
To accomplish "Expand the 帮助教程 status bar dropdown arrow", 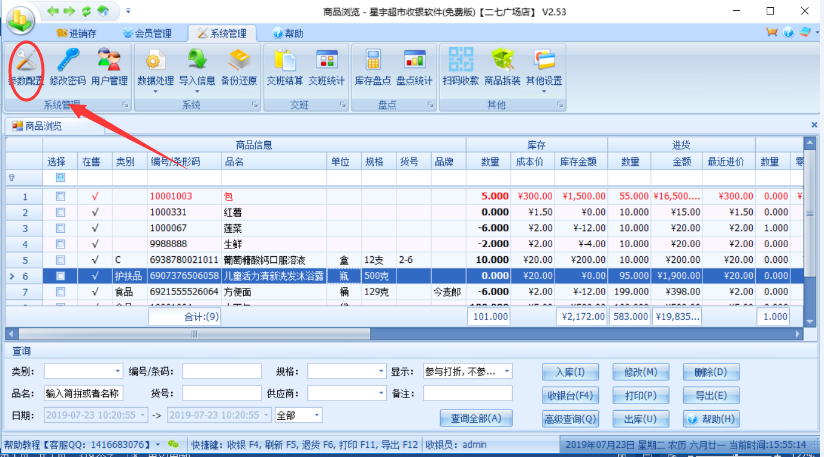I will click(x=158, y=444).
